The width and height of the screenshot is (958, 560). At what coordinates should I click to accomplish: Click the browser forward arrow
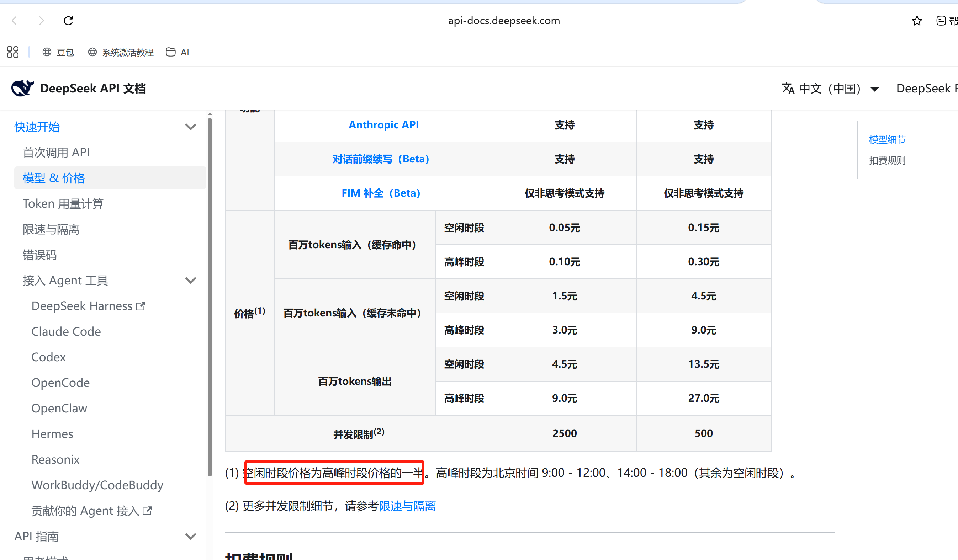point(41,21)
